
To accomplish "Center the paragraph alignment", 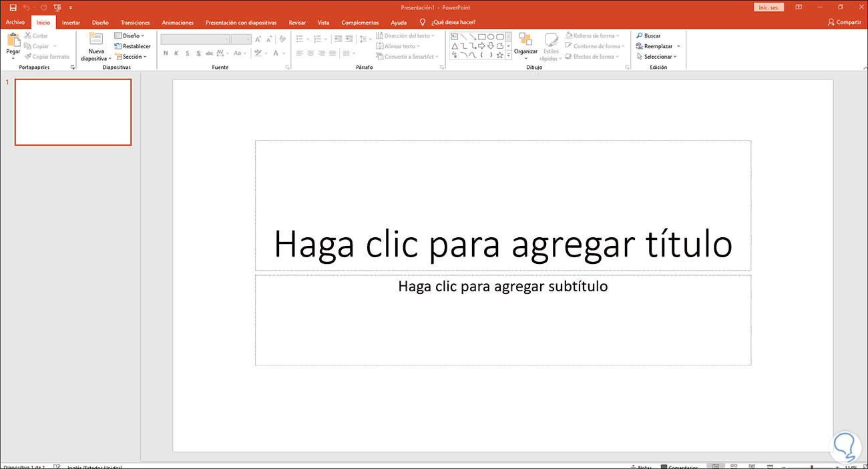I will point(309,53).
